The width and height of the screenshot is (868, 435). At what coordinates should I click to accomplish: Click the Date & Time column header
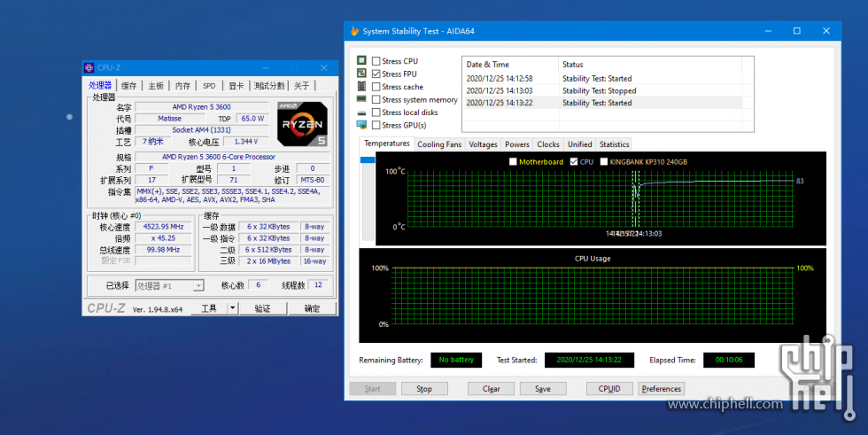510,64
